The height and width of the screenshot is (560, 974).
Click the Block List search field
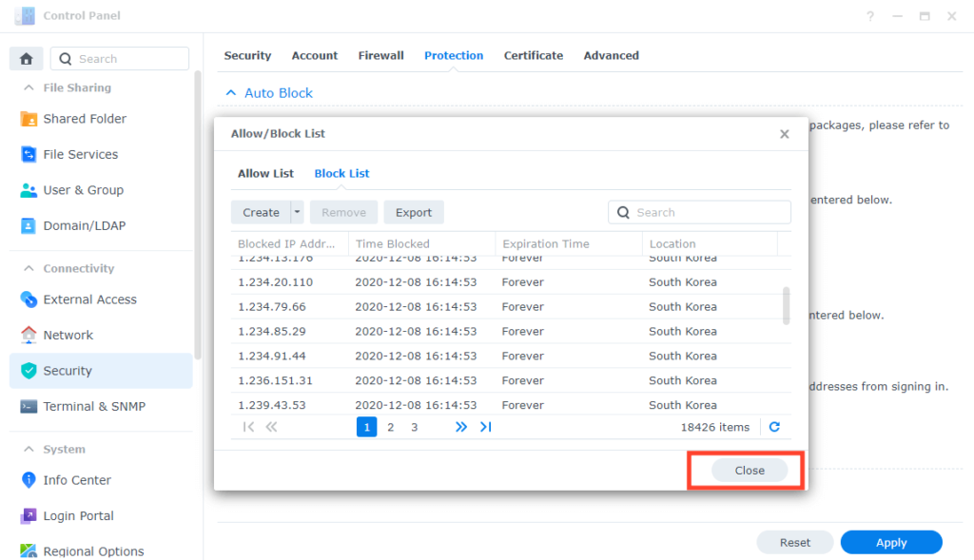[699, 211]
